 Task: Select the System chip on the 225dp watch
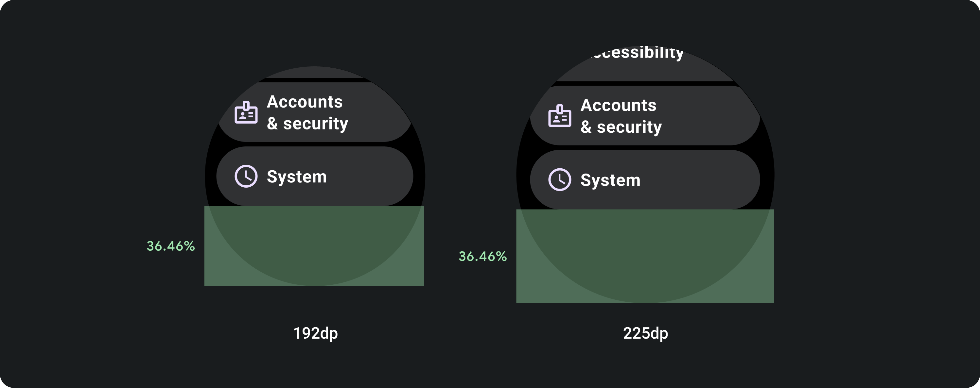click(645, 180)
